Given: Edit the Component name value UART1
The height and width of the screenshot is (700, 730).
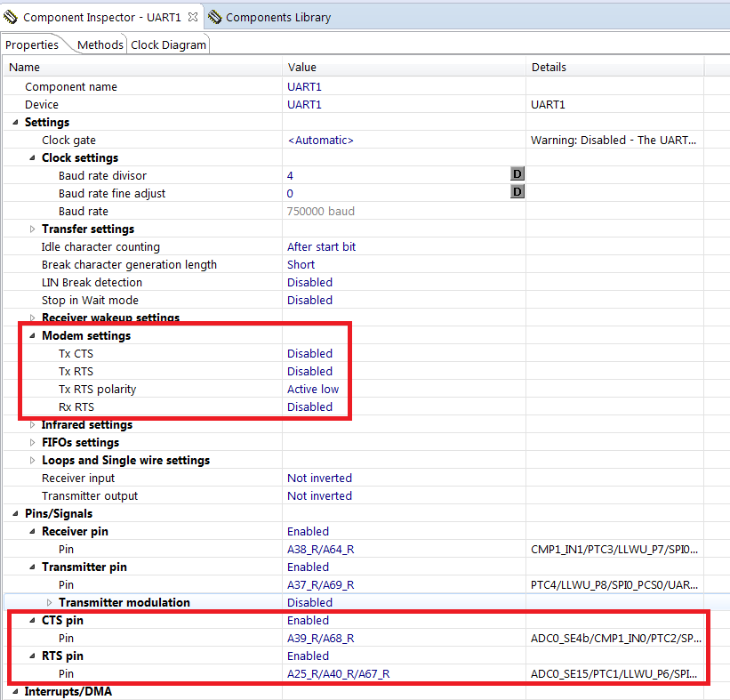Looking at the screenshot, I should pos(304,86).
